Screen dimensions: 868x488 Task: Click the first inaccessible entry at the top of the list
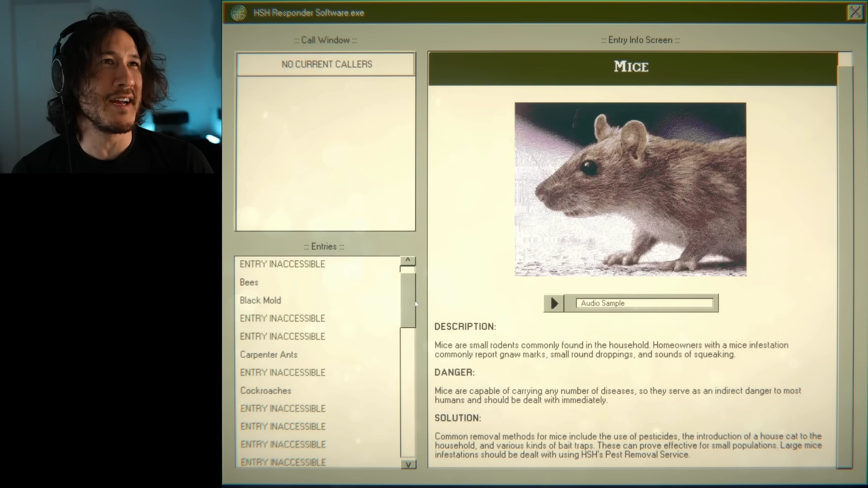point(282,264)
